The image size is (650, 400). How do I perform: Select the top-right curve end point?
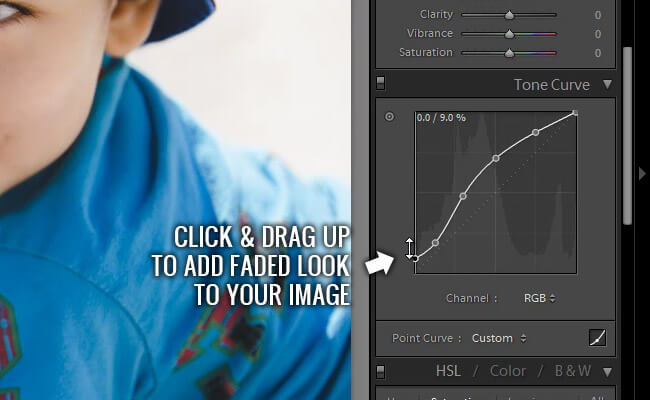tap(575, 113)
